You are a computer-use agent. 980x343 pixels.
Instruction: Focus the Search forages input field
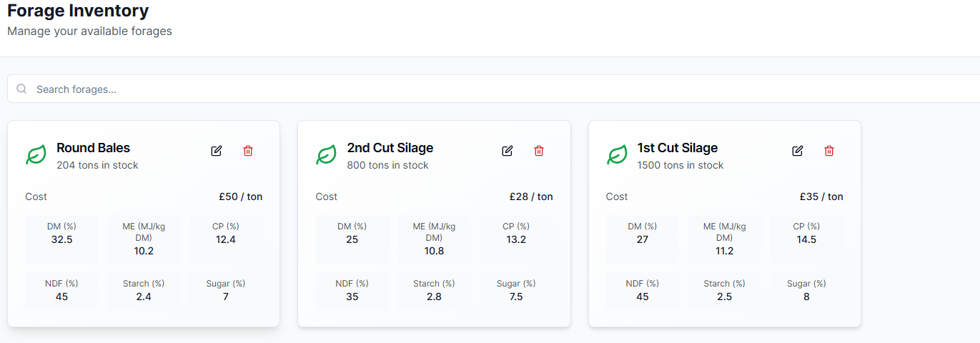[x=493, y=89]
